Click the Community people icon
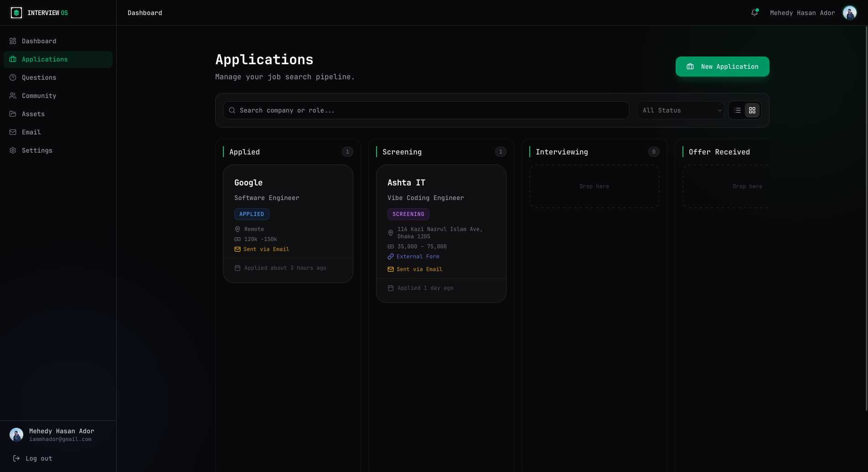 13,96
